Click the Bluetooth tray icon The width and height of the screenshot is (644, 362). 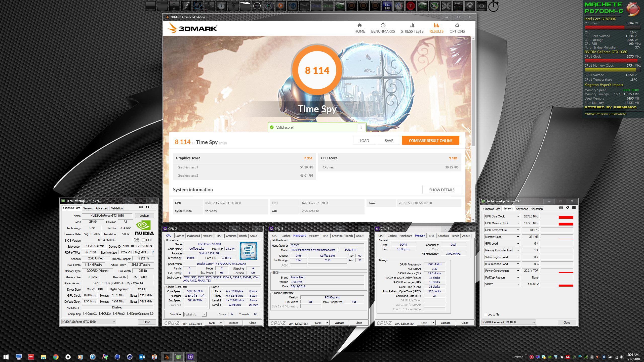pos(604,357)
